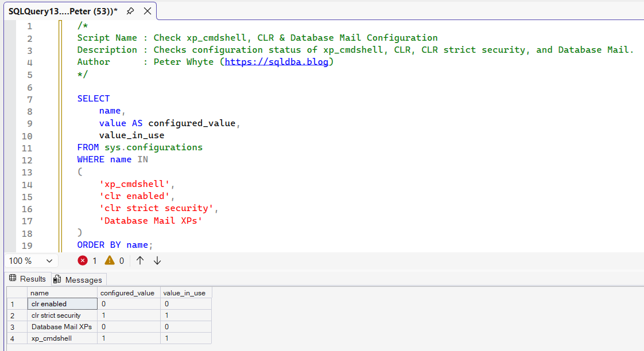The image size is (644, 351).
Task: Close the SQLQuery13 query tab
Action: click(x=148, y=11)
